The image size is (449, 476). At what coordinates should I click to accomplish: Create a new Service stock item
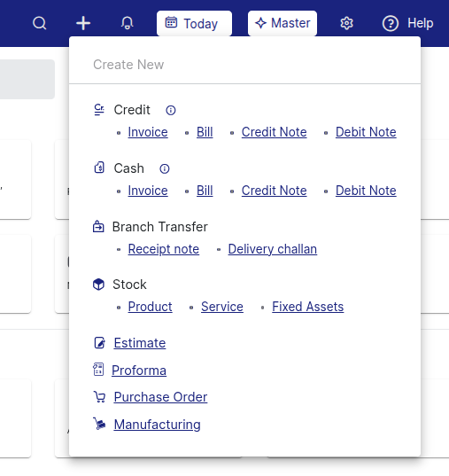tap(222, 307)
